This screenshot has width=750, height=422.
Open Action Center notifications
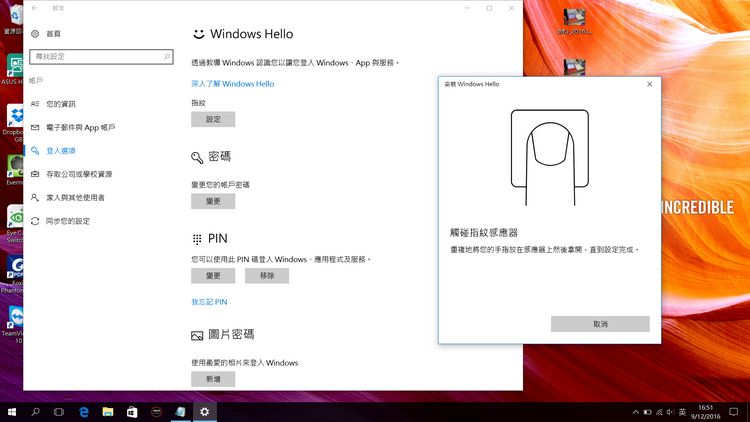tap(734, 412)
